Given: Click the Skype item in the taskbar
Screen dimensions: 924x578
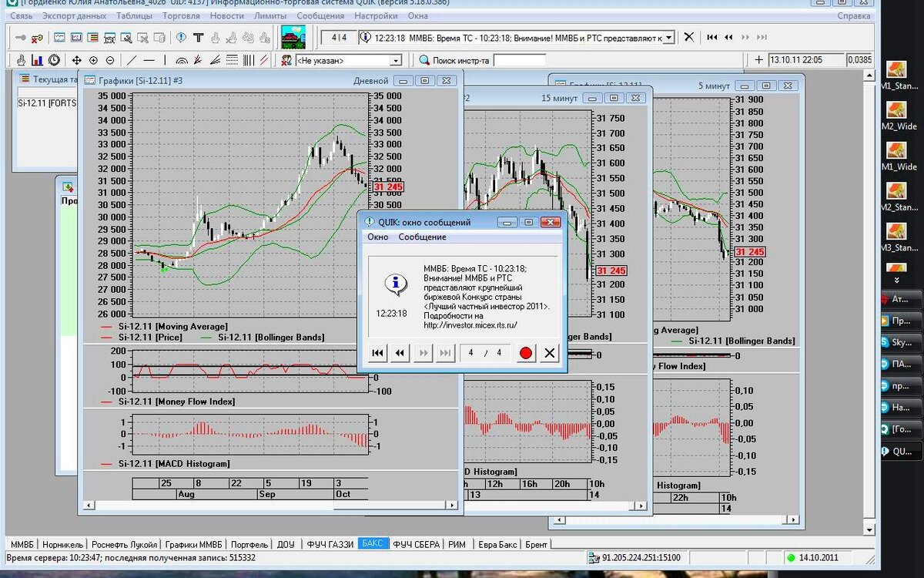Looking at the screenshot, I should [900, 342].
